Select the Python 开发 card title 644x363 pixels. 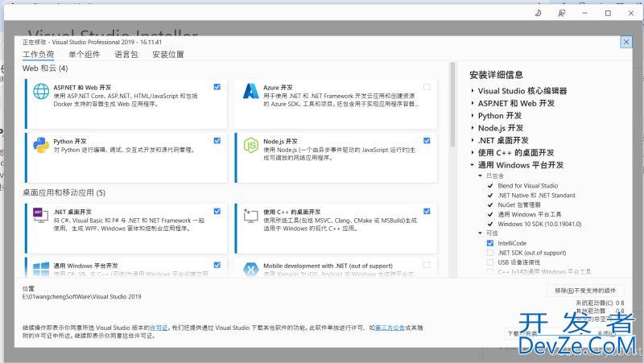[x=69, y=142]
